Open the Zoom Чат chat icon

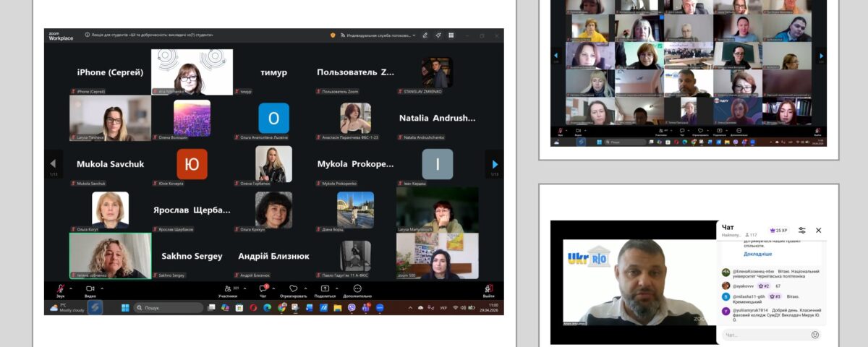(x=263, y=288)
